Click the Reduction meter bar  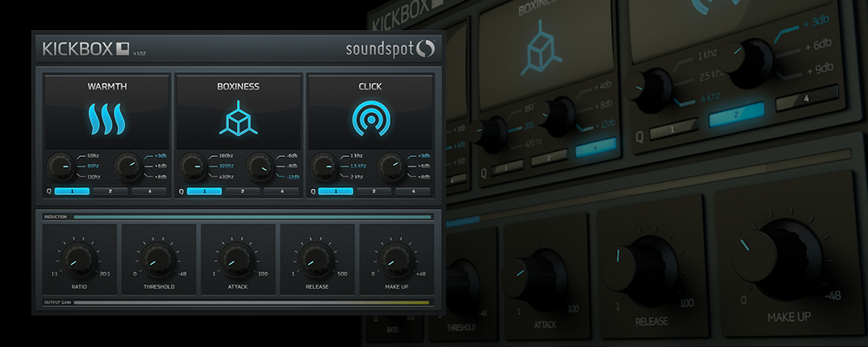pos(252,217)
